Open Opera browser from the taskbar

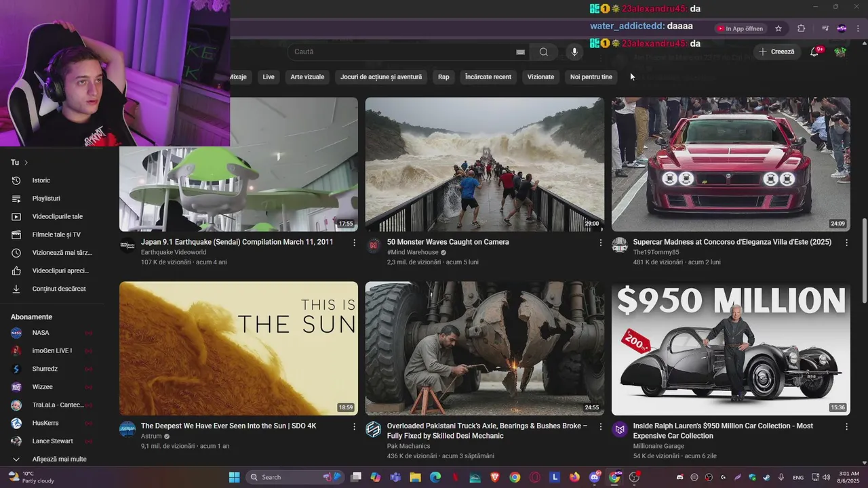click(x=534, y=477)
